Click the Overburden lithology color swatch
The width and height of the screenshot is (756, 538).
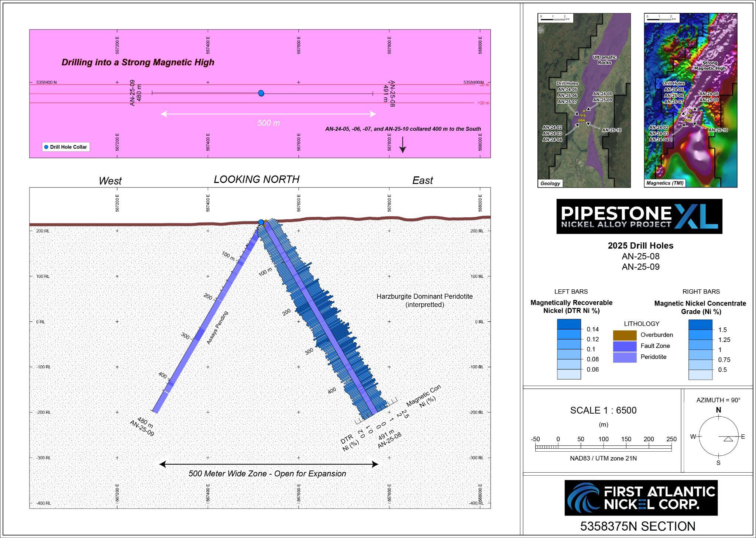pos(625,335)
